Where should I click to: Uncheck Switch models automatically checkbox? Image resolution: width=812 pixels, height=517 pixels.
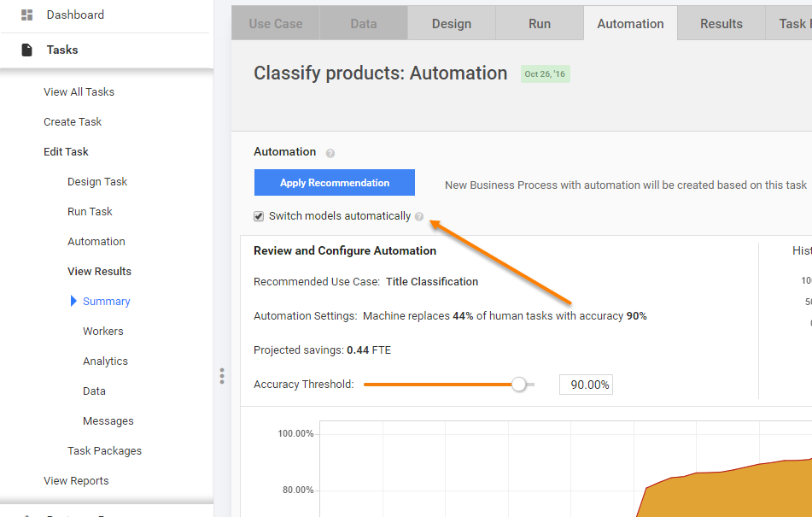[259, 216]
